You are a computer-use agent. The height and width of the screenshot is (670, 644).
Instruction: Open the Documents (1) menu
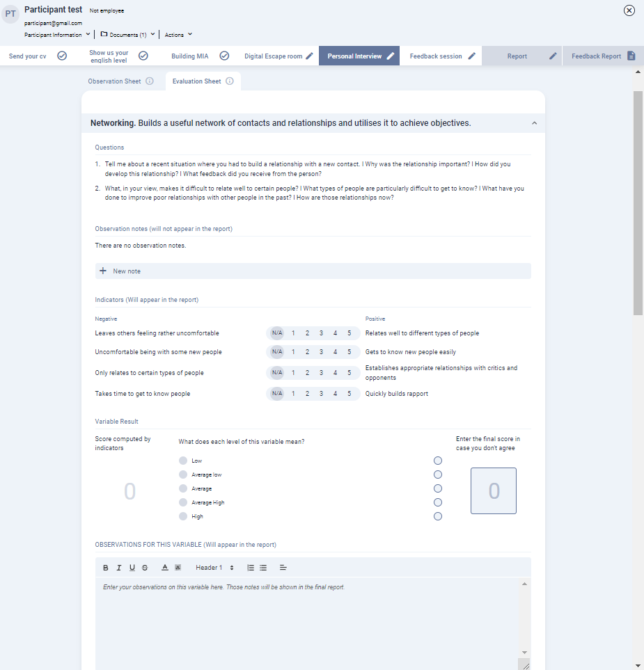coord(127,35)
